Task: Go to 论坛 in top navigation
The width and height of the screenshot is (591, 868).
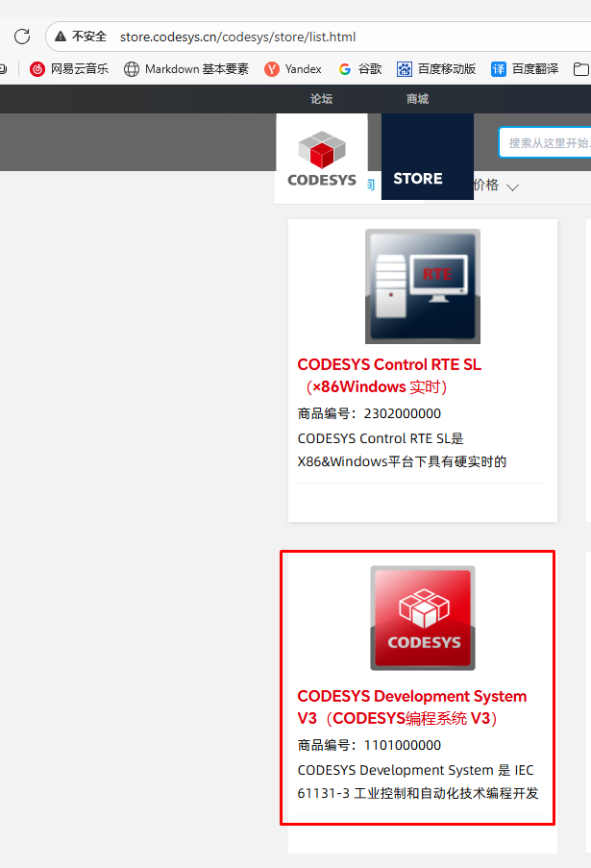Action: (x=322, y=99)
